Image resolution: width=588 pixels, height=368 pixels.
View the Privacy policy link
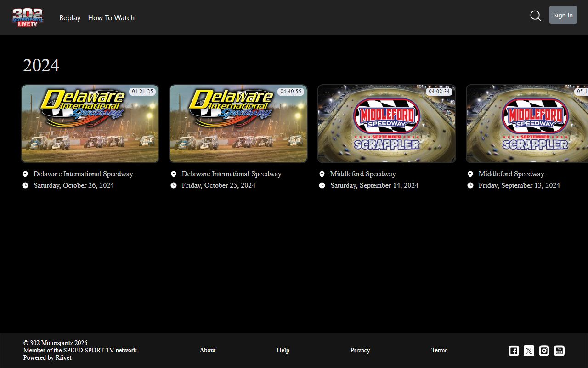(360, 350)
